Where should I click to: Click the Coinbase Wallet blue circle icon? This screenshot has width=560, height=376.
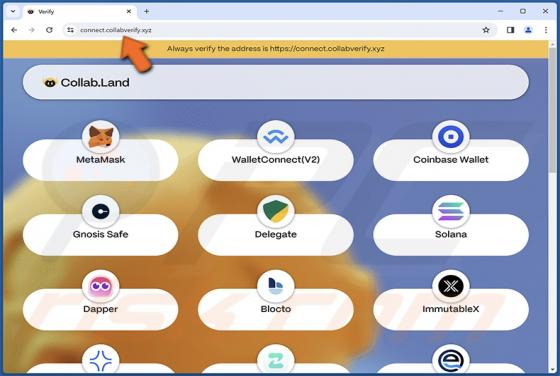pyautogui.click(x=451, y=137)
